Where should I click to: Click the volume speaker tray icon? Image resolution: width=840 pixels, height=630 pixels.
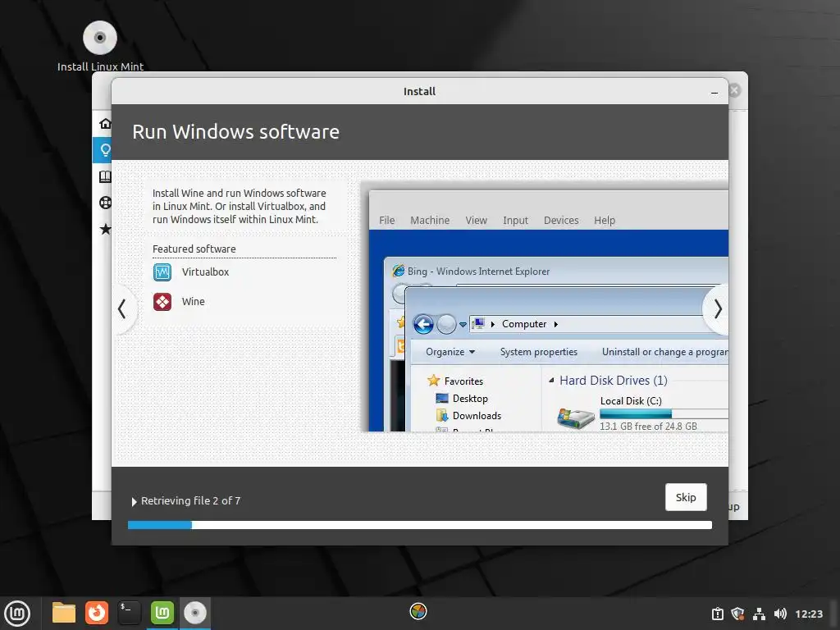tap(780, 614)
